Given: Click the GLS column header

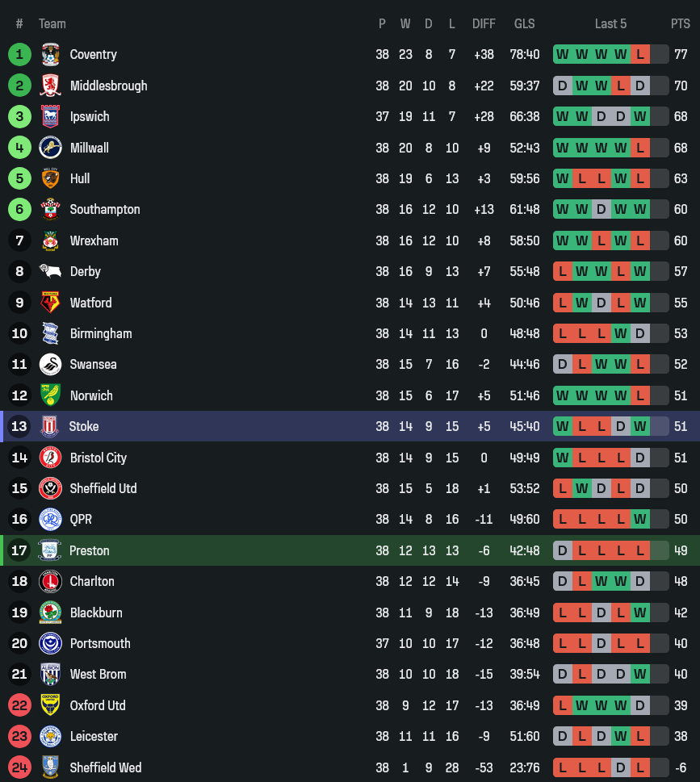Looking at the screenshot, I should 524,24.
